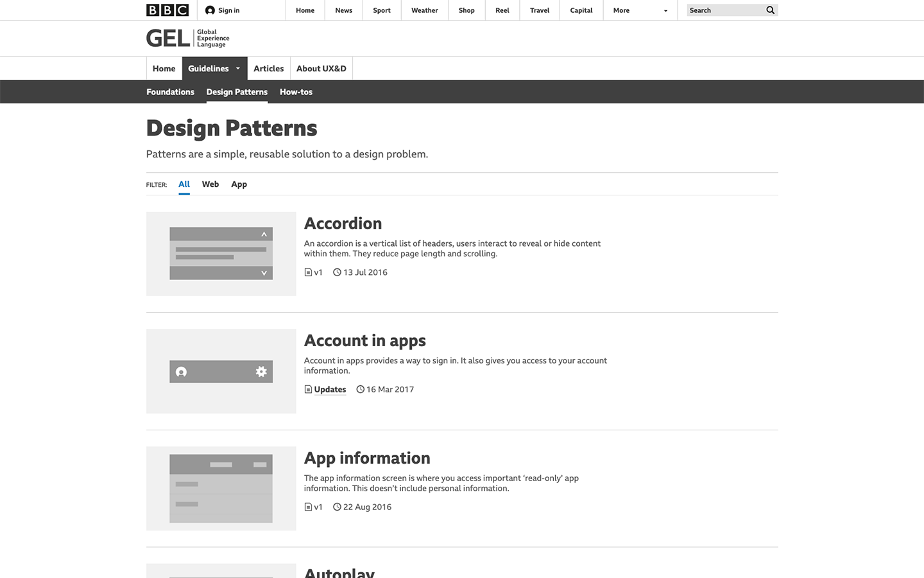Screen dimensions: 924x578
Task: Click the Updates link under Account in apps
Action: click(x=330, y=389)
